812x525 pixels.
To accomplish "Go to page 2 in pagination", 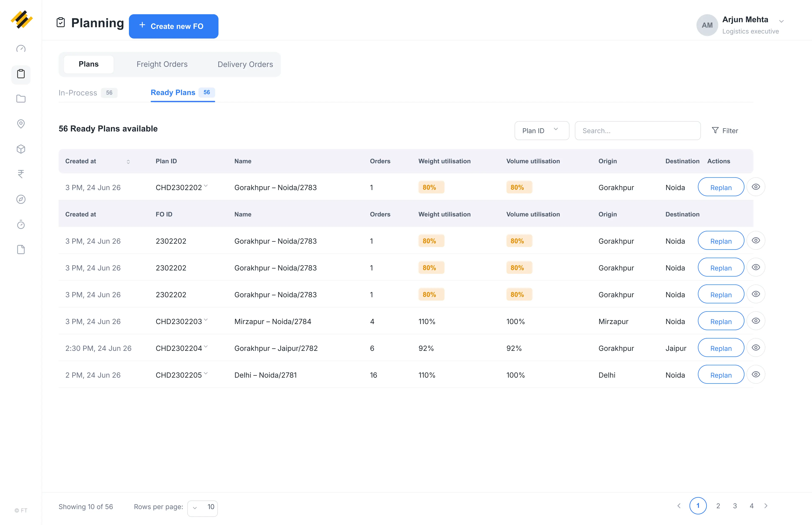I will coord(718,506).
